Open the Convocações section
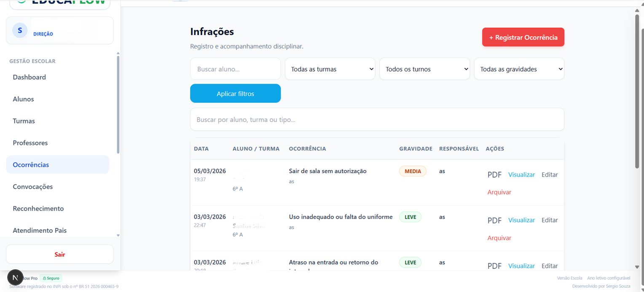The width and height of the screenshot is (644, 292). click(32, 187)
